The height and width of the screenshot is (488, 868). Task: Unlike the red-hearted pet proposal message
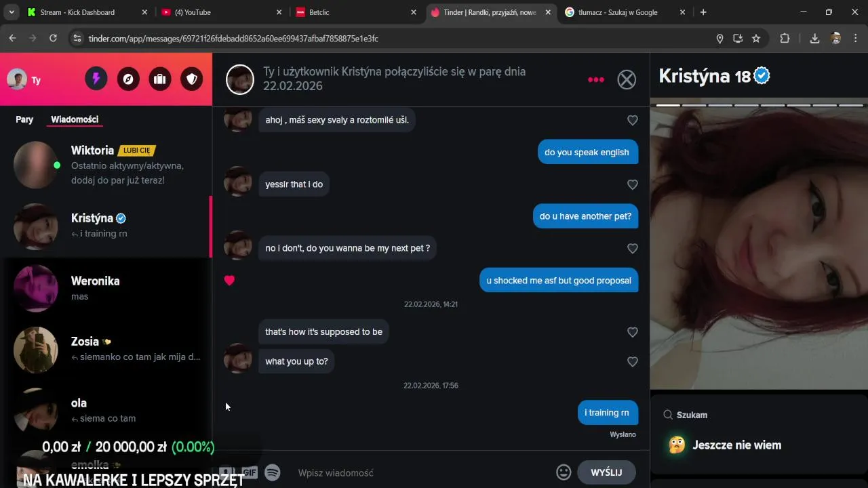click(229, 281)
